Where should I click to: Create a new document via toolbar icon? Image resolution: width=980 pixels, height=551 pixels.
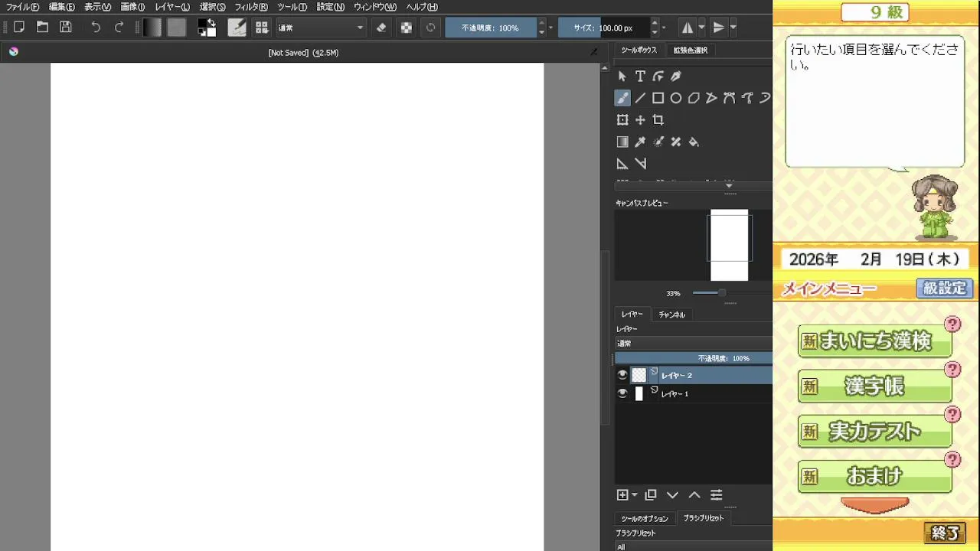tap(19, 28)
